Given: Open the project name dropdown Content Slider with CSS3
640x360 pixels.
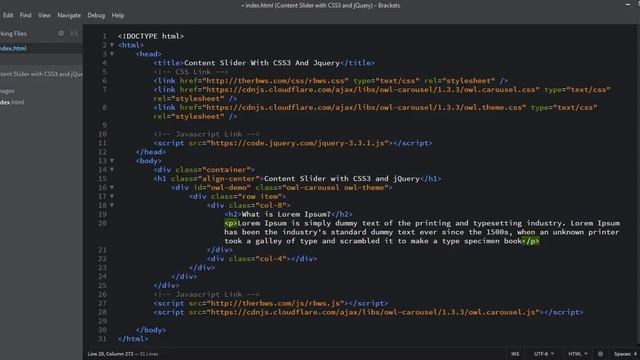Looking at the screenshot, I should 41,74.
